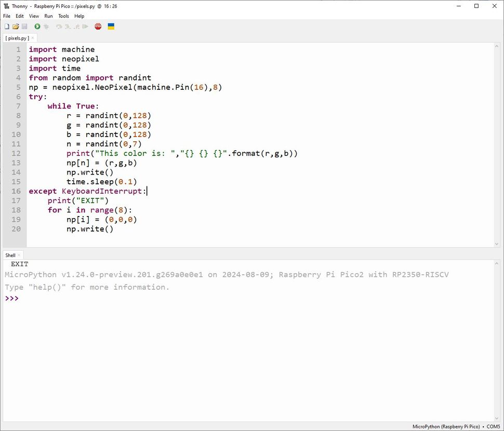Start debugging the current script
504x431 pixels.
coord(46,26)
